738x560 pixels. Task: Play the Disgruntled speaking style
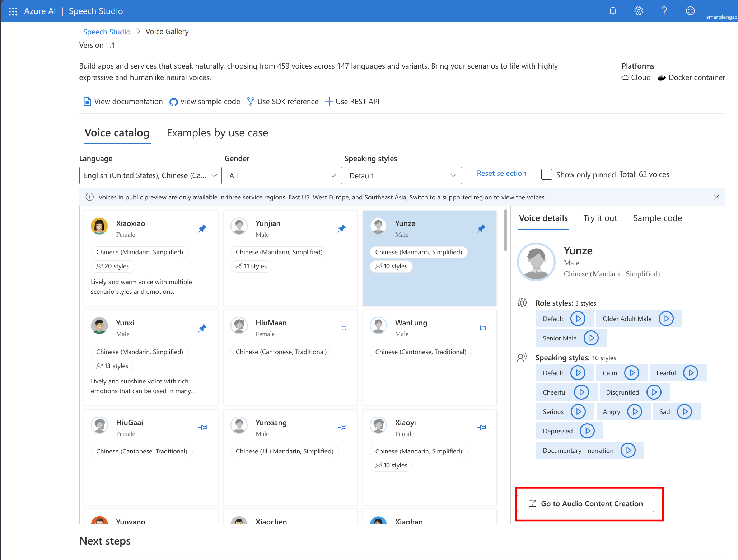tap(654, 392)
